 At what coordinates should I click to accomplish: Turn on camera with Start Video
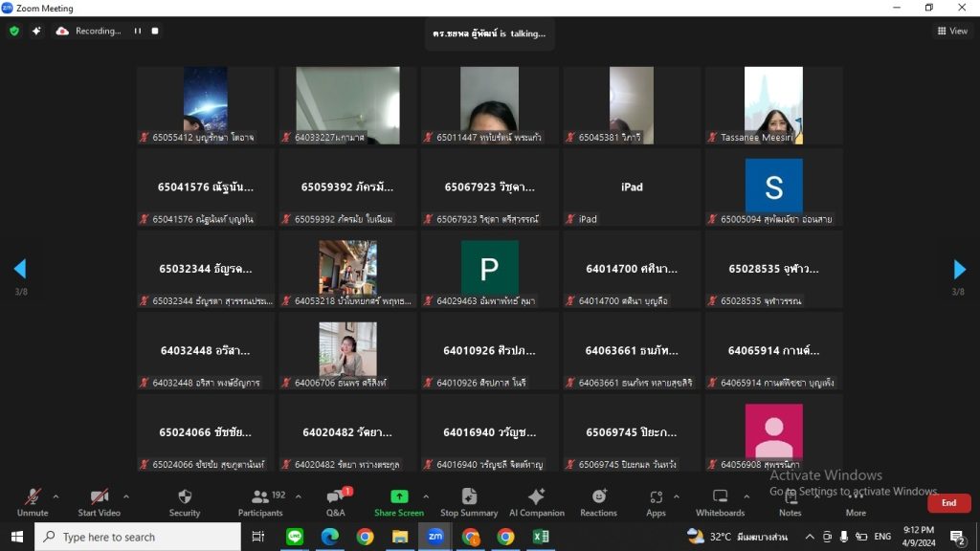pyautogui.click(x=99, y=502)
